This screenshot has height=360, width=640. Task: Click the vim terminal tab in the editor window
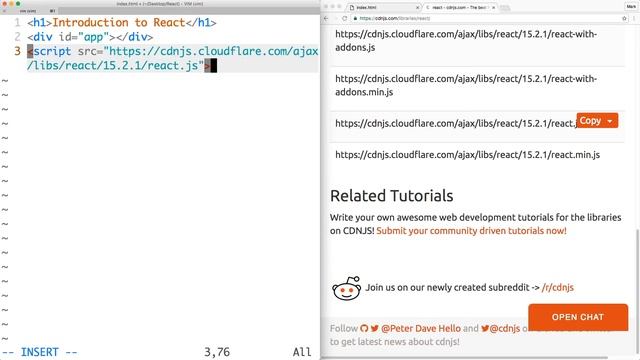(28, 11)
